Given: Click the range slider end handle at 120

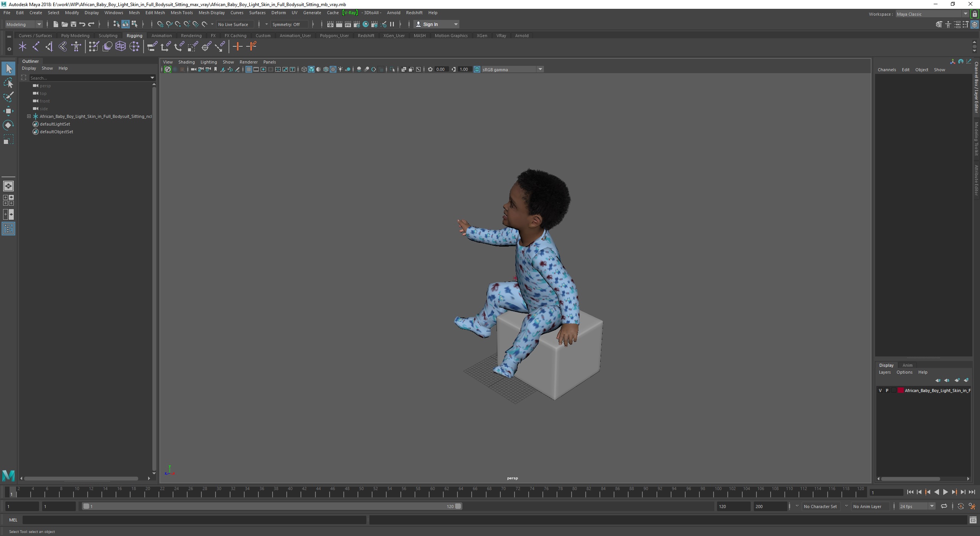Looking at the screenshot, I should (x=458, y=506).
